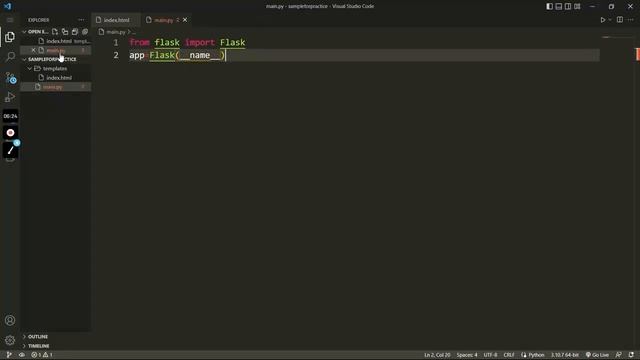Click the recorder pen annotation tool
The width and height of the screenshot is (640, 360).
[11, 150]
